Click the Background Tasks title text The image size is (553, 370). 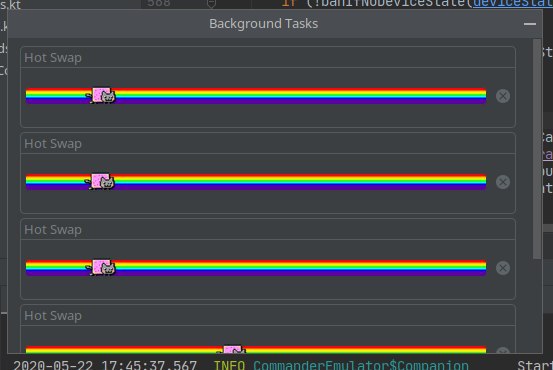263,24
